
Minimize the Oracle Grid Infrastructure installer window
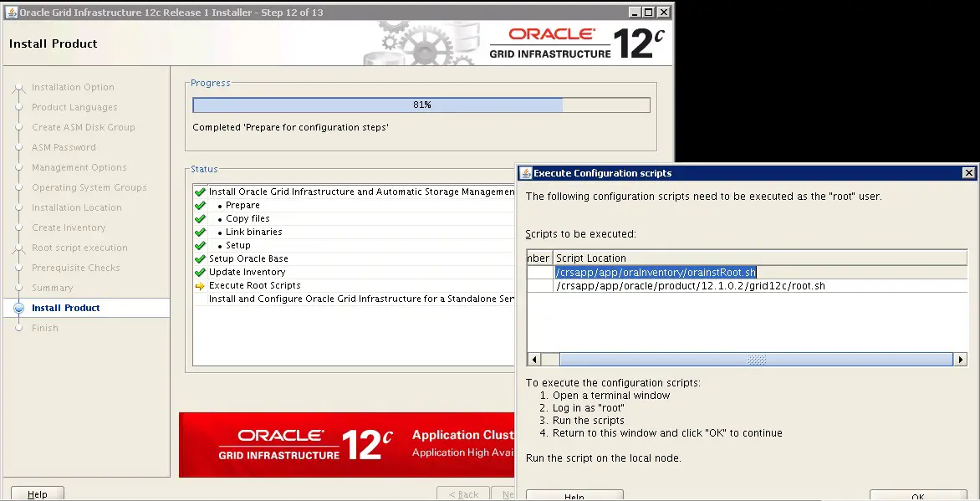pyautogui.click(x=635, y=12)
